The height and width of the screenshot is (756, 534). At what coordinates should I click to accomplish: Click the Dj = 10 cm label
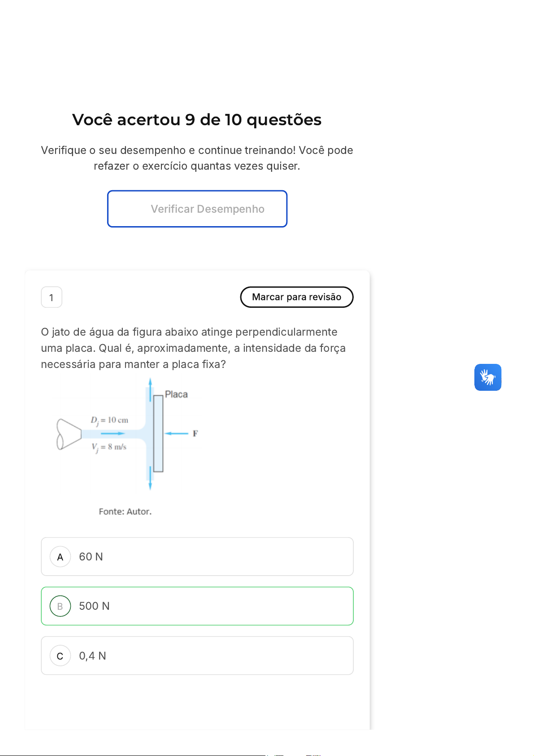point(110,420)
